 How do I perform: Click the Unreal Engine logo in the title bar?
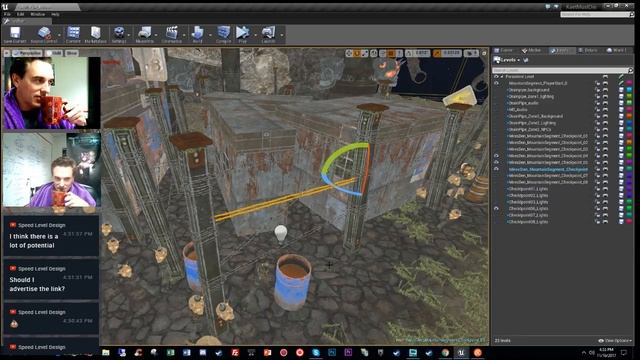[x=5, y=7]
